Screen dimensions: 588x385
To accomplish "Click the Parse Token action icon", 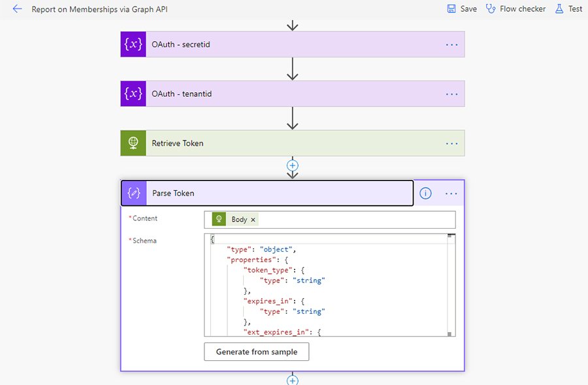I will point(134,193).
